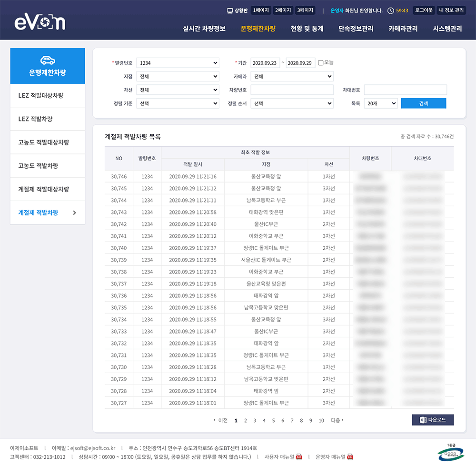Click the 로그아웃 button

(423, 10)
